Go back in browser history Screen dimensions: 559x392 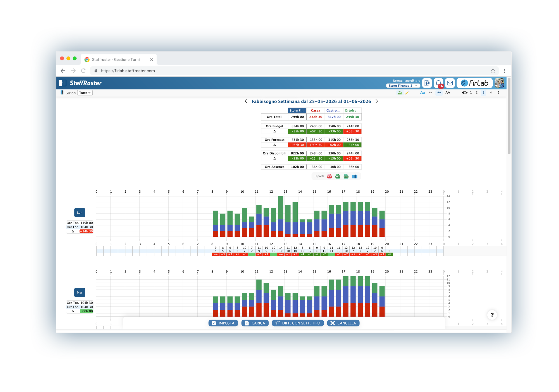63,71
